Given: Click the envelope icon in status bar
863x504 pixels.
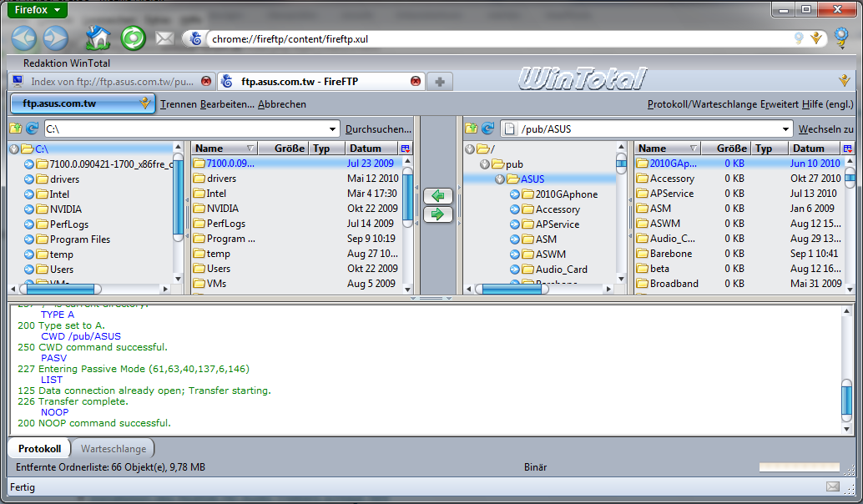Looking at the screenshot, I should coord(833,487).
